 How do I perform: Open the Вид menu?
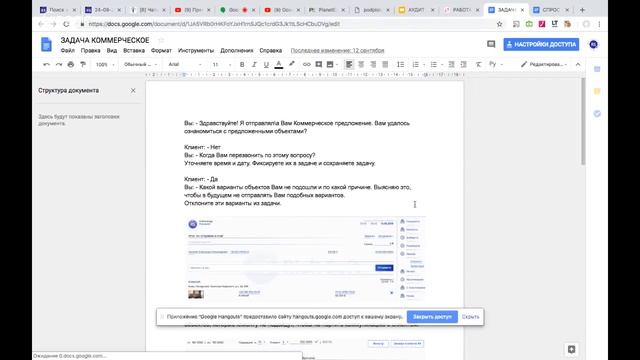[112, 51]
